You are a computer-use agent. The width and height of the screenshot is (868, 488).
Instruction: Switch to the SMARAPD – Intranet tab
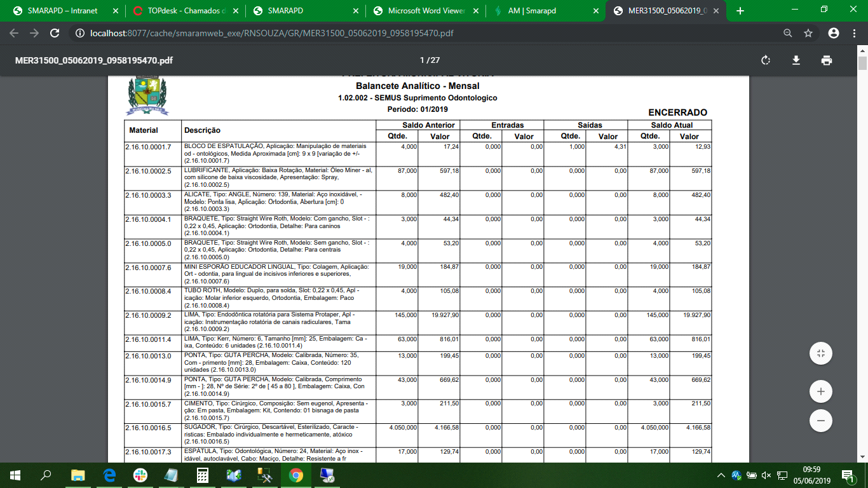click(64, 11)
